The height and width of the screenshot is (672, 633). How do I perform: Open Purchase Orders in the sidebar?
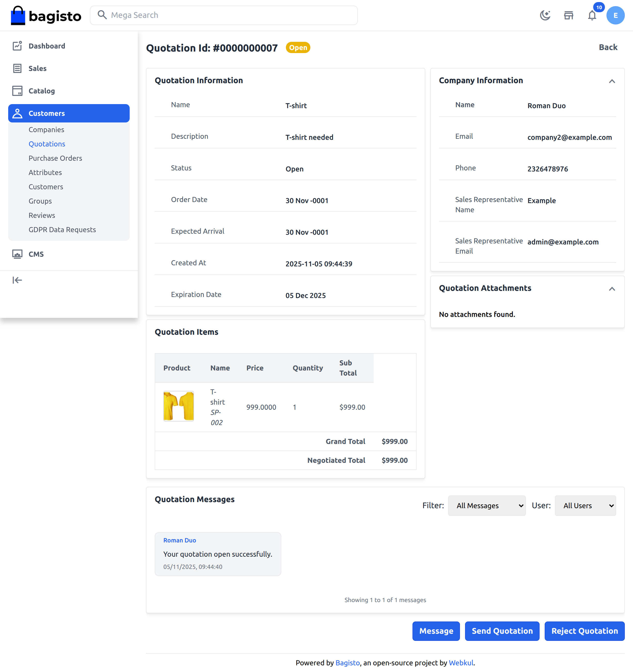55,158
